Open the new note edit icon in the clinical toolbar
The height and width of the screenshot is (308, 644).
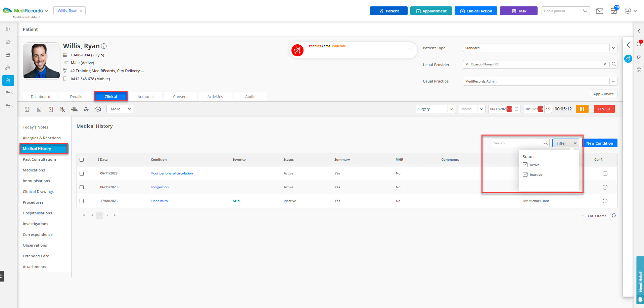point(28,109)
